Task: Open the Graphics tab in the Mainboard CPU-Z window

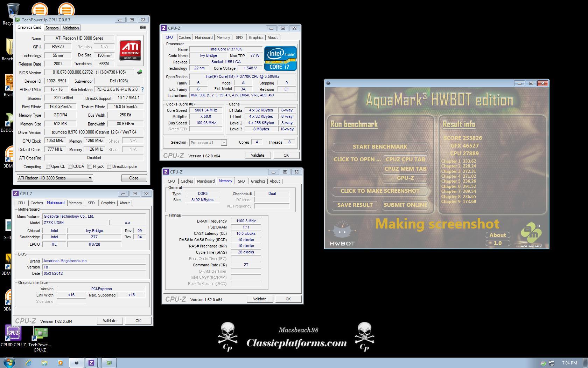Action: coord(108,203)
